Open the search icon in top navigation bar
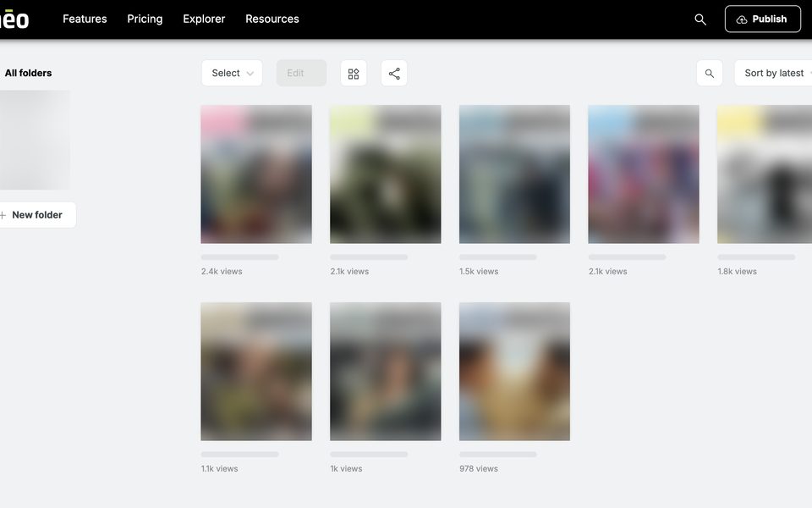The image size is (812, 508). (x=700, y=19)
